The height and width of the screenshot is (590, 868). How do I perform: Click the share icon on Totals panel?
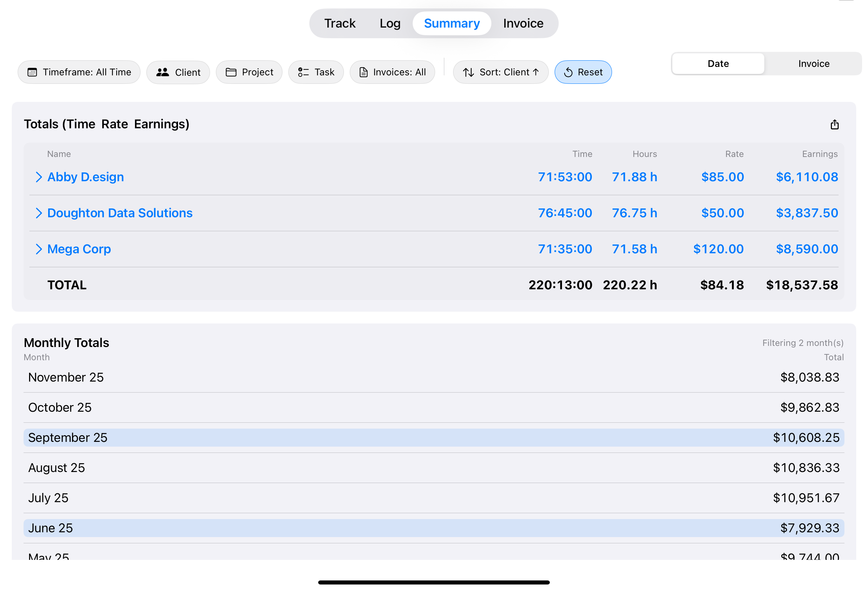tap(835, 125)
